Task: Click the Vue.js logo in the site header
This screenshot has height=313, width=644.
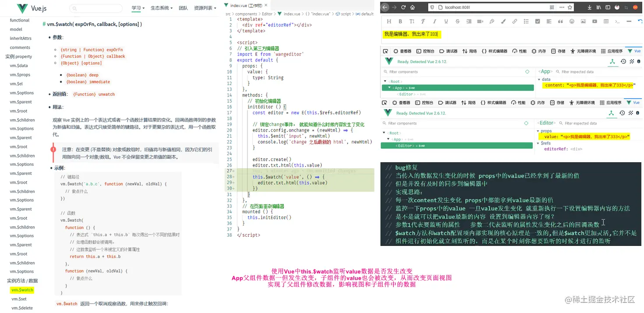Action: [31, 8]
